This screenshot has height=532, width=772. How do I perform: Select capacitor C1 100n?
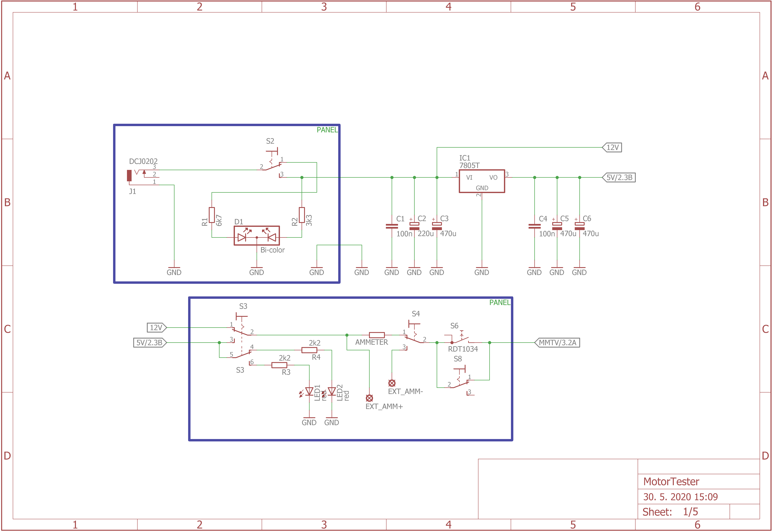pos(392,226)
